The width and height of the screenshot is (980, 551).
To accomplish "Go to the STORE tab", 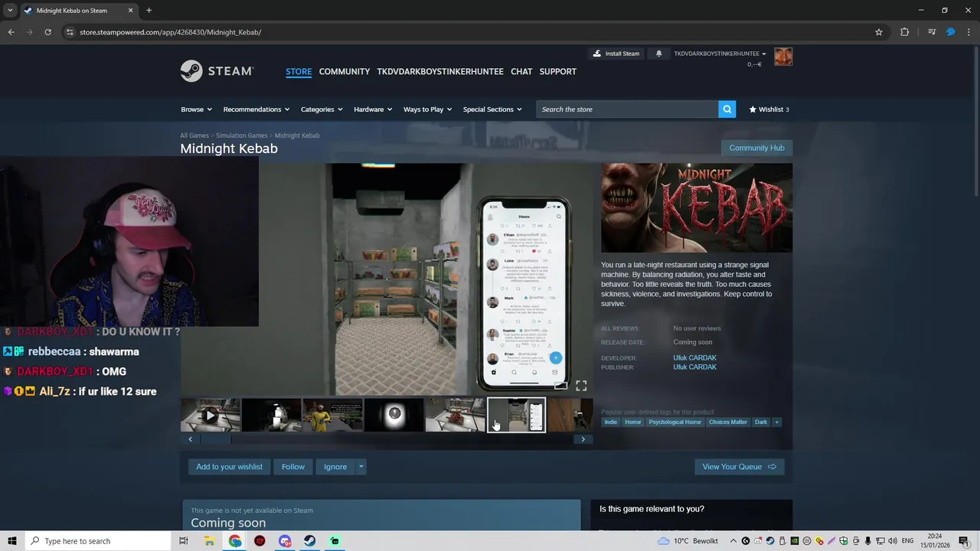I will (x=299, y=71).
